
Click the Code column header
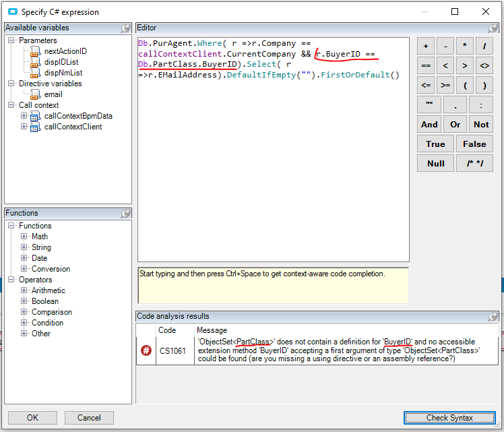pyautogui.click(x=175, y=330)
